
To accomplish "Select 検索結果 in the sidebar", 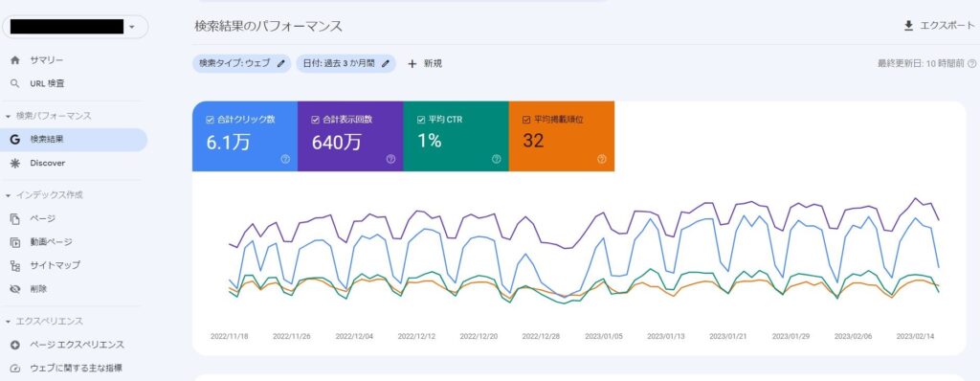I will [74, 140].
